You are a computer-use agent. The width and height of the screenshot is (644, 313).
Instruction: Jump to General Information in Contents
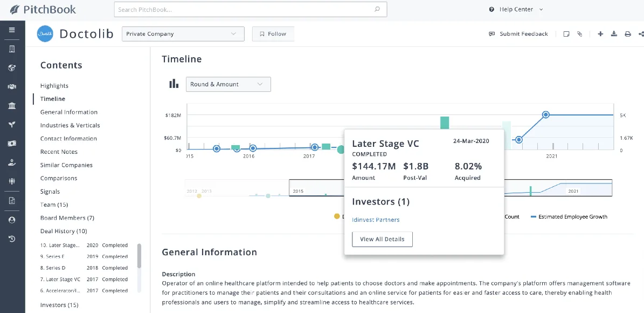(69, 112)
